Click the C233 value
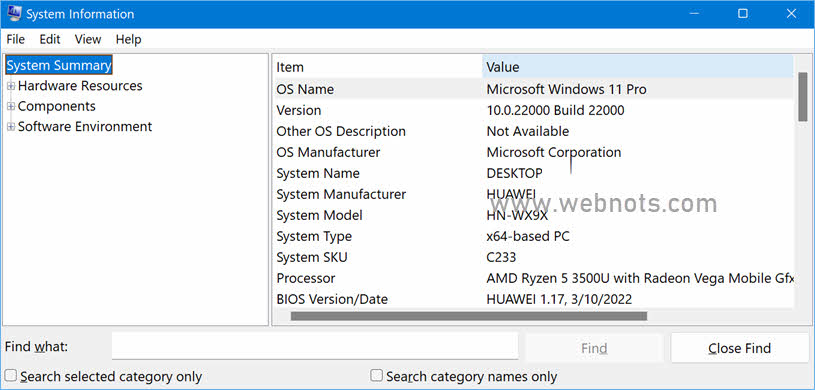 click(x=501, y=257)
